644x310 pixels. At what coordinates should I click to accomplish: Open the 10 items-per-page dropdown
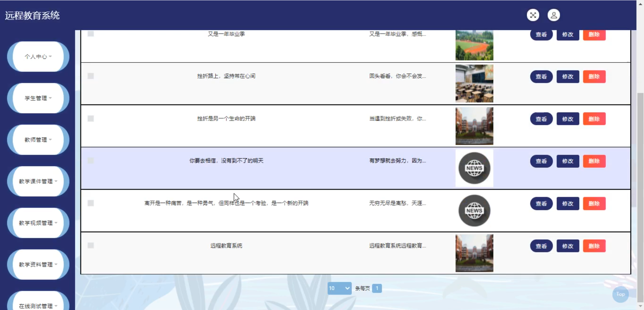tap(340, 288)
